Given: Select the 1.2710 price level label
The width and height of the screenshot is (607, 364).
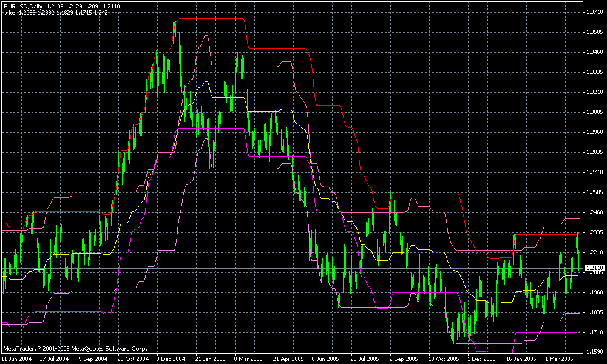Looking at the screenshot, I should (595, 172).
